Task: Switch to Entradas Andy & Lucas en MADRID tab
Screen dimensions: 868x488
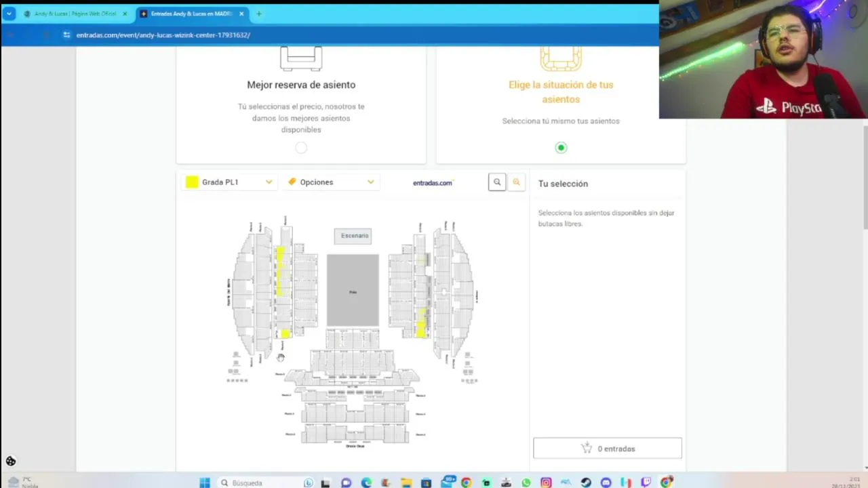Action: 192,14
